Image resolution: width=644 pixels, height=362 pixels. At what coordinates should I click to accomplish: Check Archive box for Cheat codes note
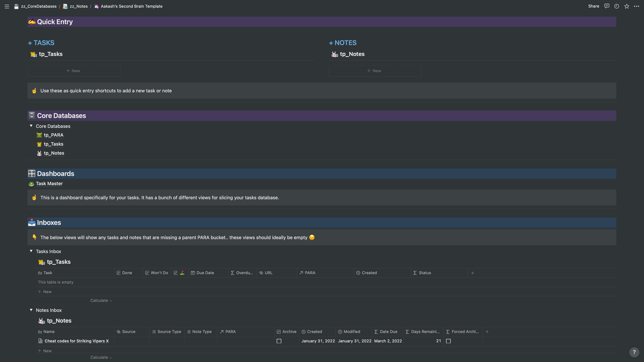[x=279, y=341]
